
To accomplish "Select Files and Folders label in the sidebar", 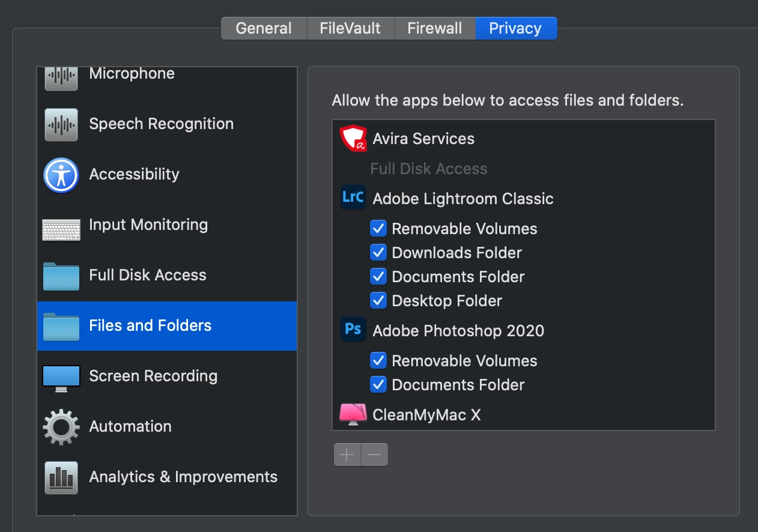I will tap(150, 326).
